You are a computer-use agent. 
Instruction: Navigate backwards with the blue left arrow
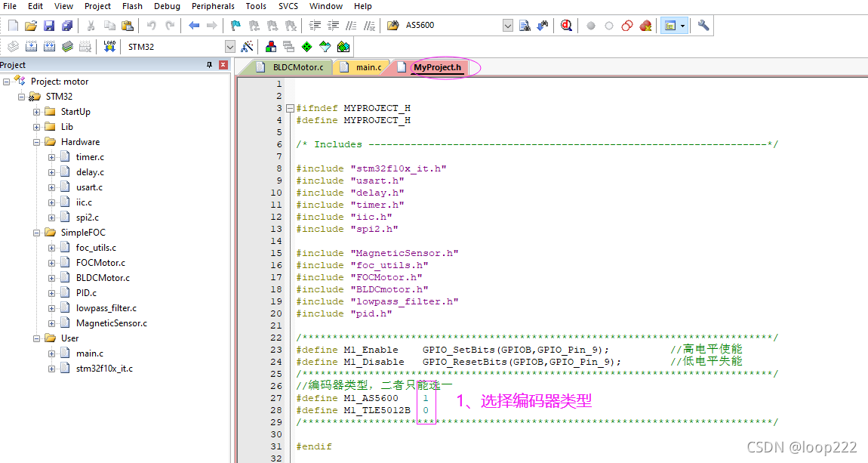click(x=194, y=26)
